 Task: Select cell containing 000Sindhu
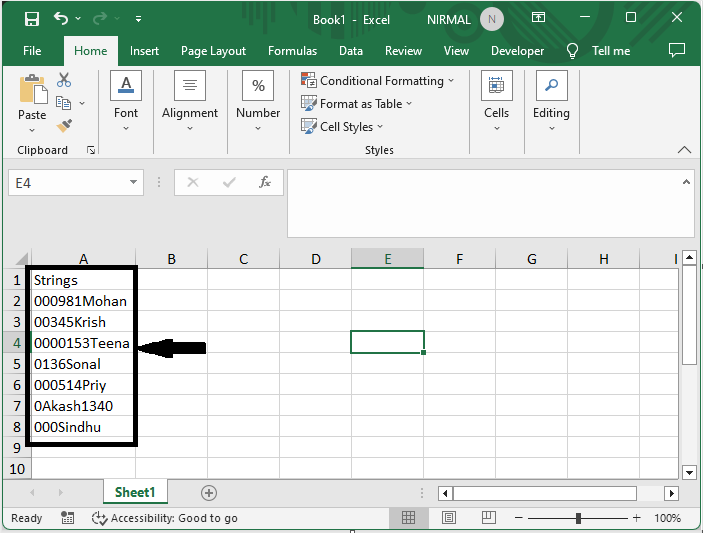(x=83, y=427)
